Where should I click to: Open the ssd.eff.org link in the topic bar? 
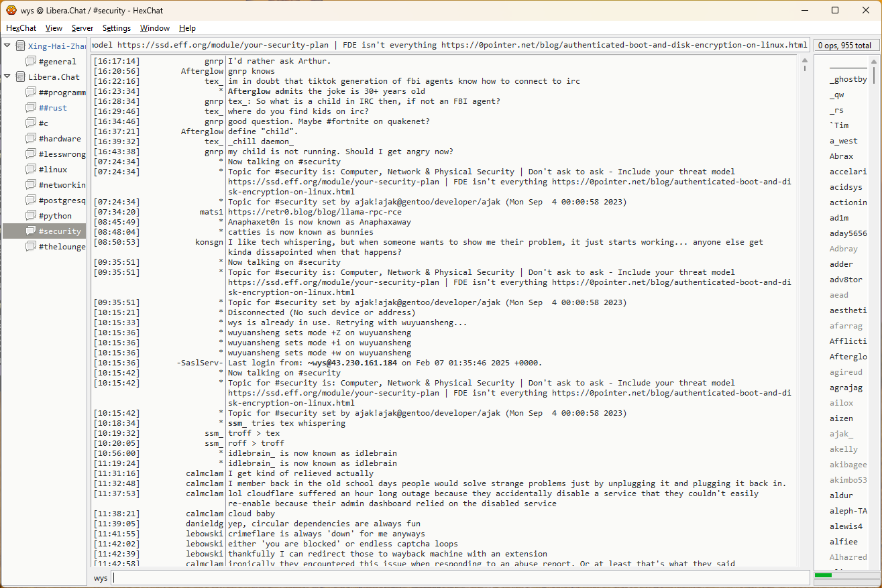click(x=223, y=46)
